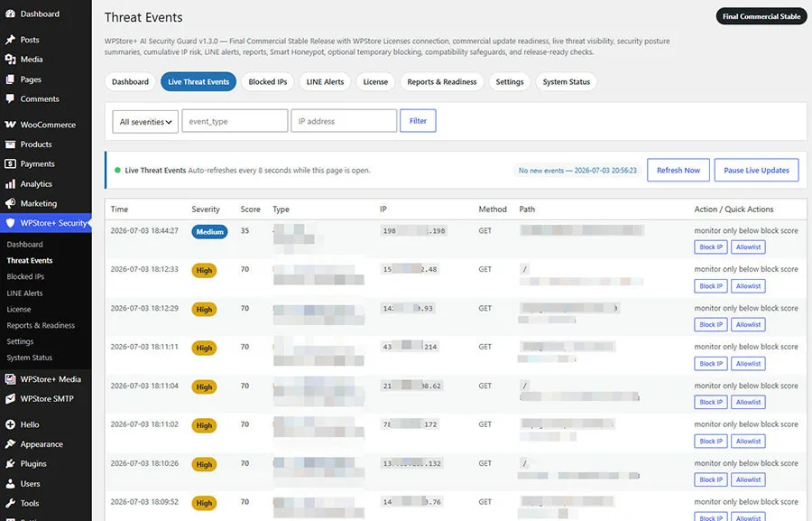Image resolution: width=812 pixels, height=521 pixels.
Task: Click the Path column header
Action: click(527, 209)
